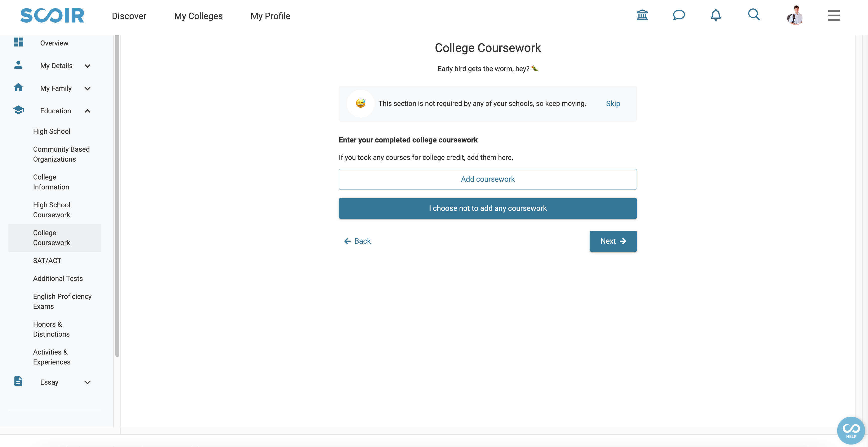Open the My Family sidebar item
The height and width of the screenshot is (447, 868).
56,88
